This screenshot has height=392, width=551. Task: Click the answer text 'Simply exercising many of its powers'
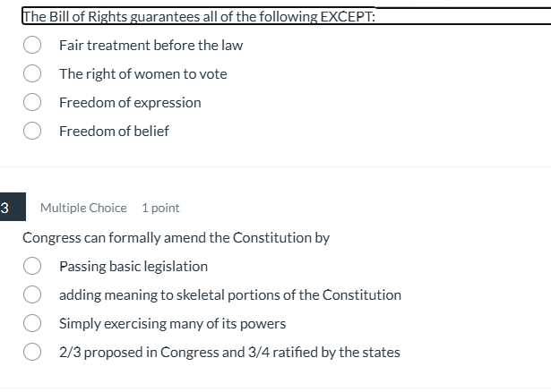click(172, 323)
